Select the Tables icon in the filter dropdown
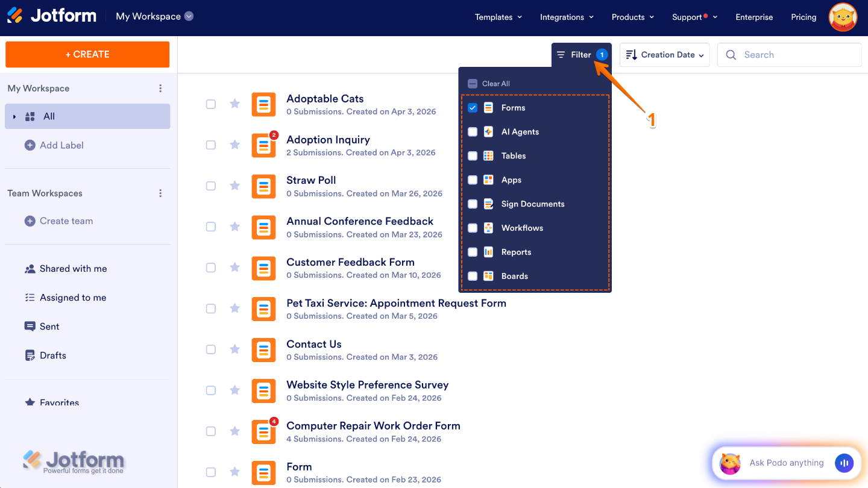This screenshot has width=868, height=488. [x=488, y=155]
